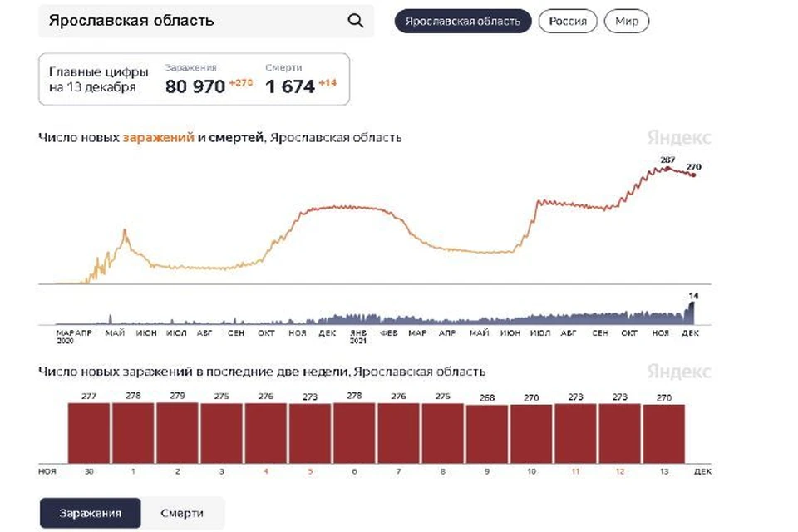The width and height of the screenshot is (798, 532).
Task: Open the Заражения tab below the chart
Action: coord(90,513)
